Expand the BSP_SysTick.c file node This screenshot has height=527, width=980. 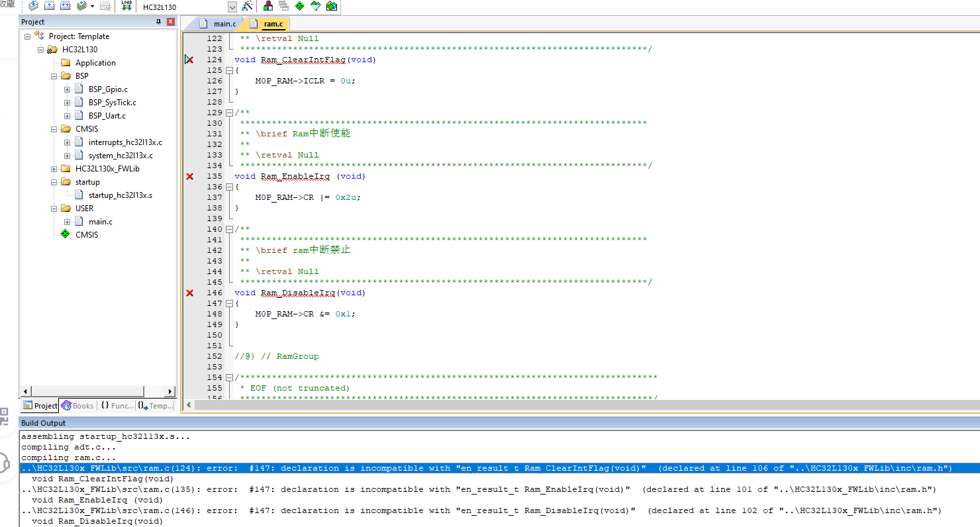coord(68,103)
